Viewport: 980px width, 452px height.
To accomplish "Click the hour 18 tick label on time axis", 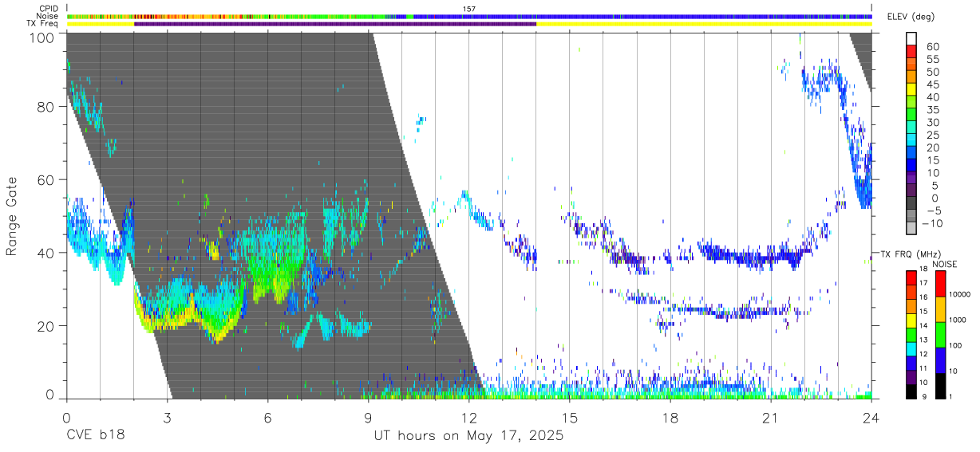I will pos(670,418).
